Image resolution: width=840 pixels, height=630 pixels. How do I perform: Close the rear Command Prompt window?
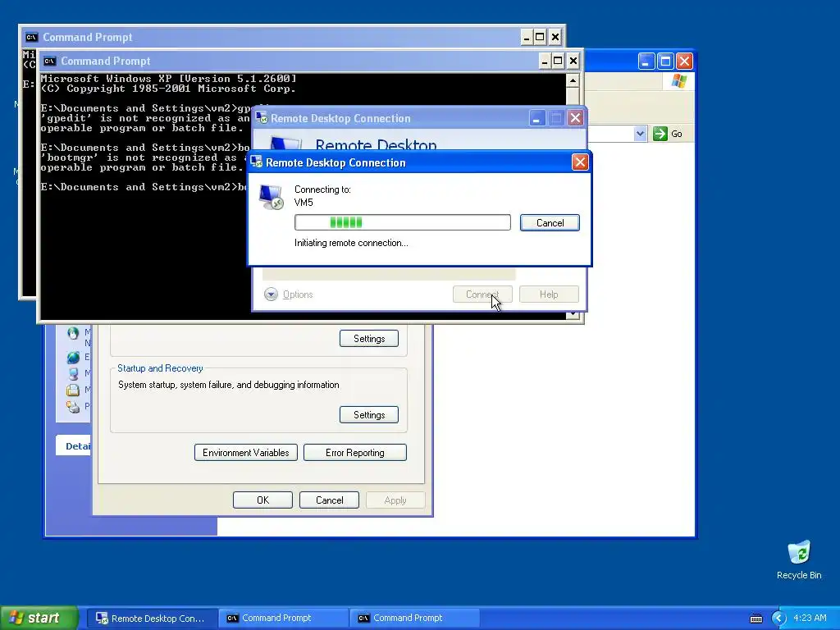tap(555, 37)
